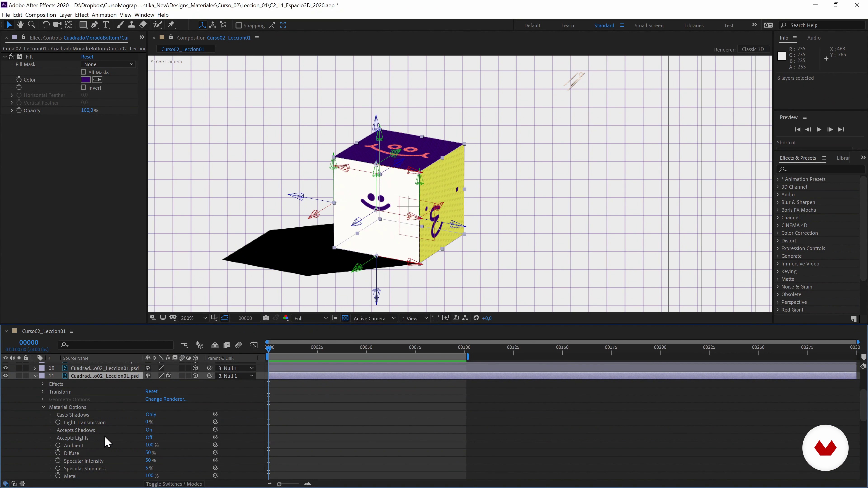Enable the Snapping checkbox

[238, 25]
